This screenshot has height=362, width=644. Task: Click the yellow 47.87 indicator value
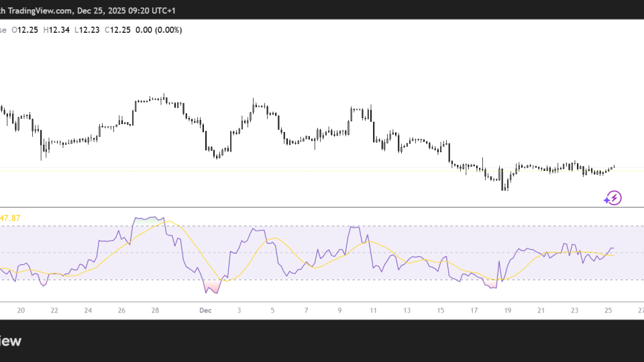9,219
